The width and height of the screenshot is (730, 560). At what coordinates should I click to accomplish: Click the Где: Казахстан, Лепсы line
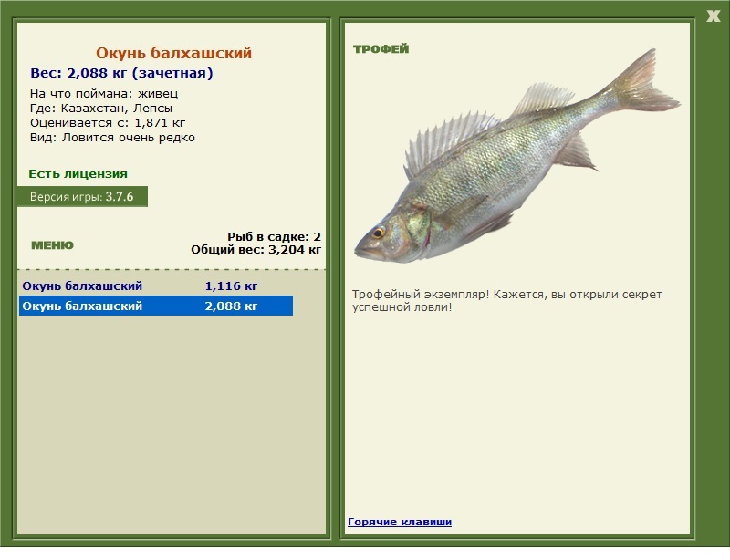(x=101, y=109)
